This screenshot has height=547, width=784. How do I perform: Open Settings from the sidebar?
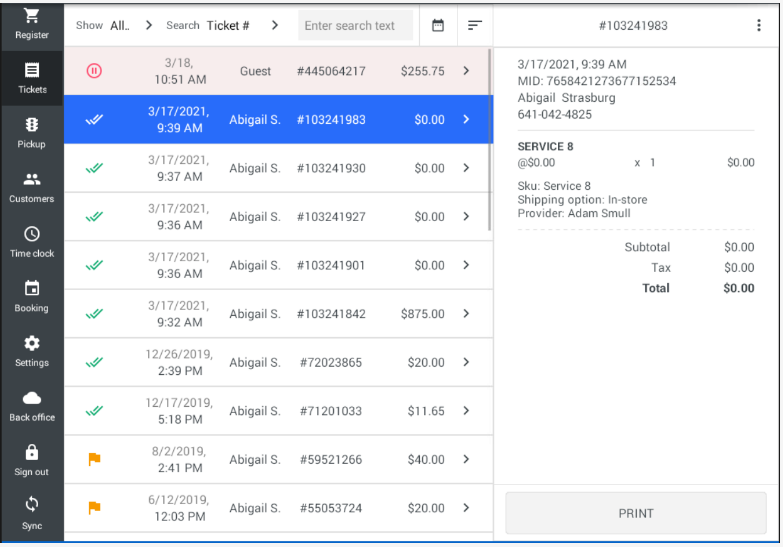tap(32, 344)
